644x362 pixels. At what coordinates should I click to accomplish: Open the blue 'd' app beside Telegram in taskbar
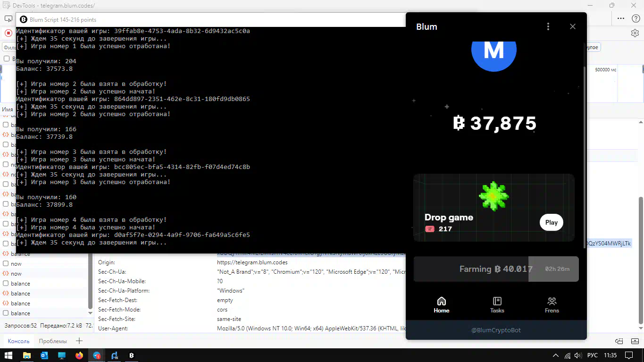pyautogui.click(x=114, y=355)
